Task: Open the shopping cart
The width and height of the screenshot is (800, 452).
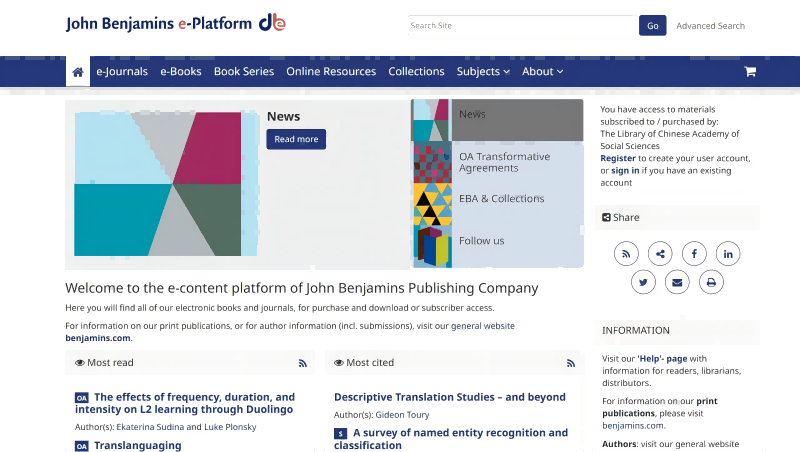Action: pyautogui.click(x=750, y=72)
